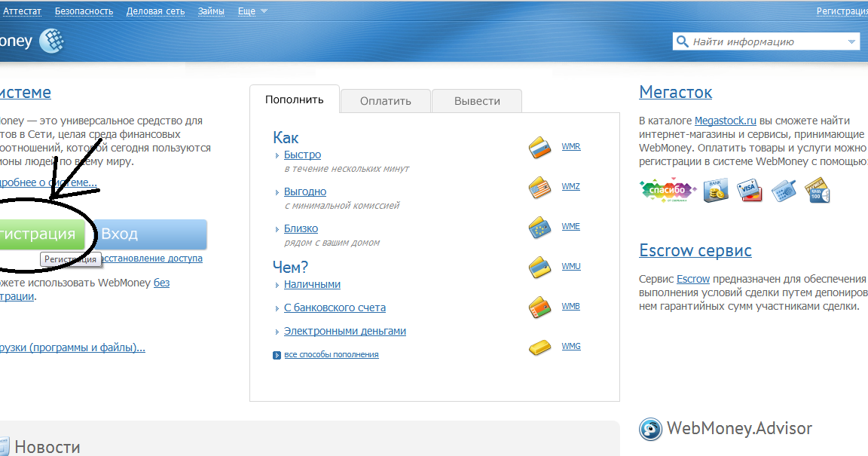Open the Близко link
The width and height of the screenshot is (868, 456).
point(301,228)
